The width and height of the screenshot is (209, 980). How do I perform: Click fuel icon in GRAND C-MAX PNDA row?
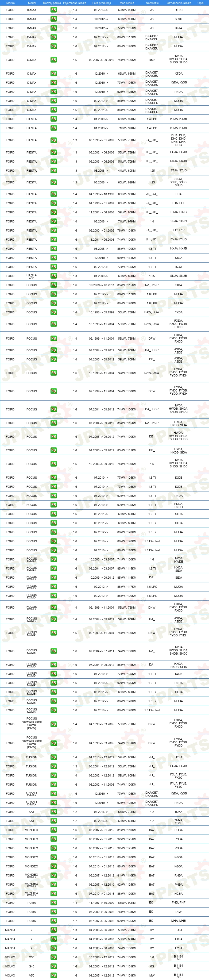[x=53, y=803]
